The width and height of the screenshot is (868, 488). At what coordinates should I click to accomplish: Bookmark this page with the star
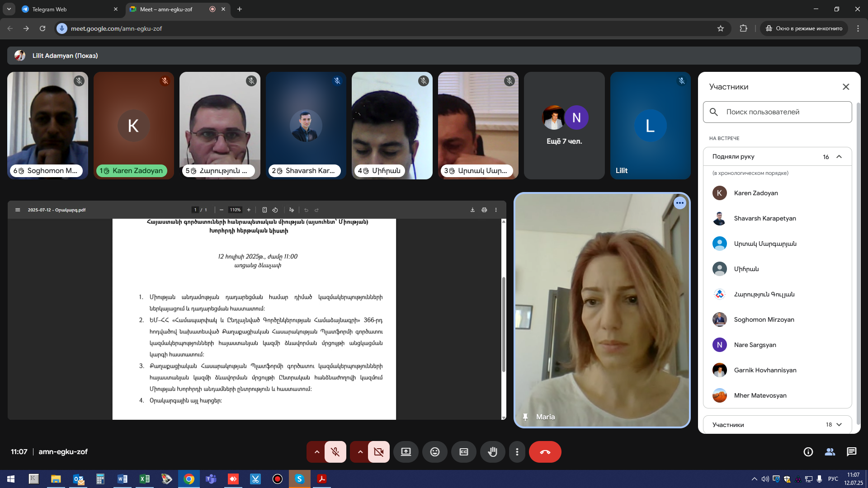[721, 28]
